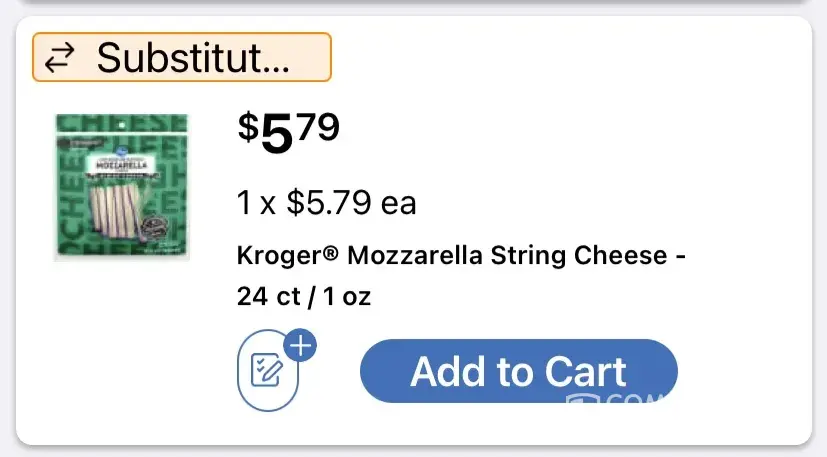Viewport: 827px width, 457px height.
Task: Click the dollar sign beside the price
Action: [247, 127]
